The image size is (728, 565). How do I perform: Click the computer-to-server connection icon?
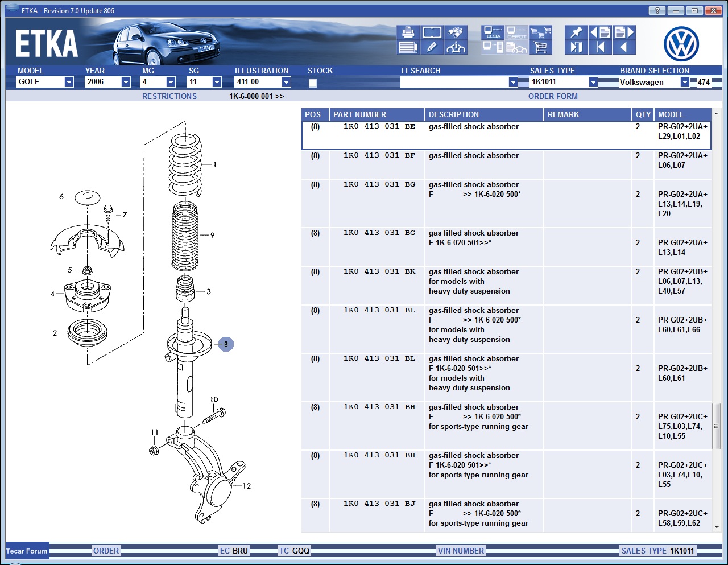(x=493, y=47)
